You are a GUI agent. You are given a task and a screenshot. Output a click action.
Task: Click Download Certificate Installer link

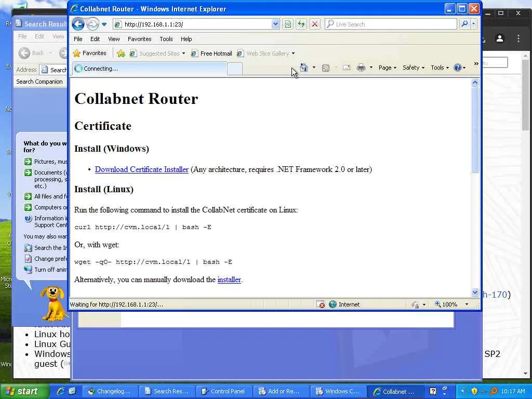141,169
